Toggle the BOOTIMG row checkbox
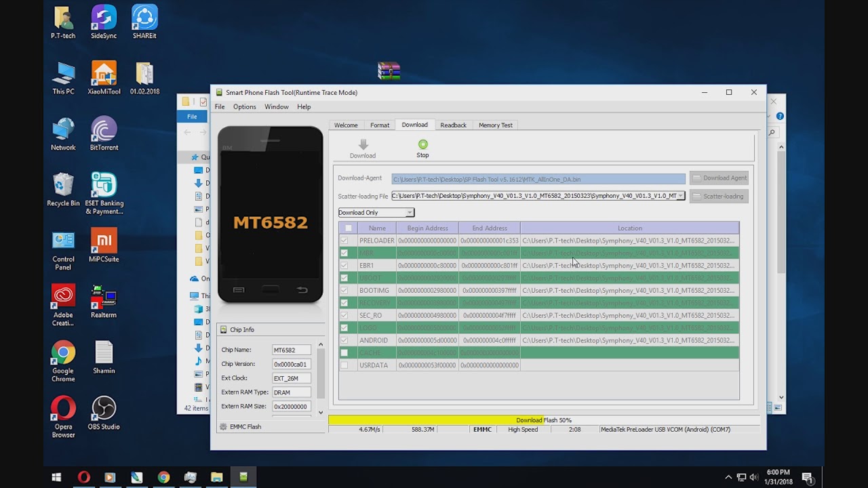This screenshot has width=868, height=488. pos(344,290)
